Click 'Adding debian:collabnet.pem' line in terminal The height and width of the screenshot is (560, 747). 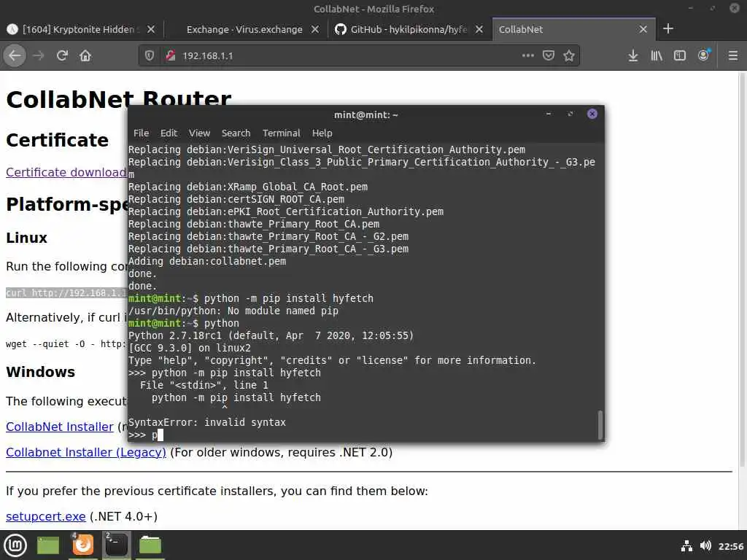207,262
